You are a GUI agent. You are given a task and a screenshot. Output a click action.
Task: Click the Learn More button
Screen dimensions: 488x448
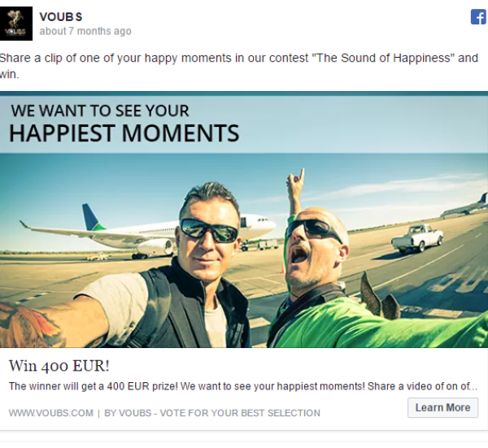[x=443, y=407]
